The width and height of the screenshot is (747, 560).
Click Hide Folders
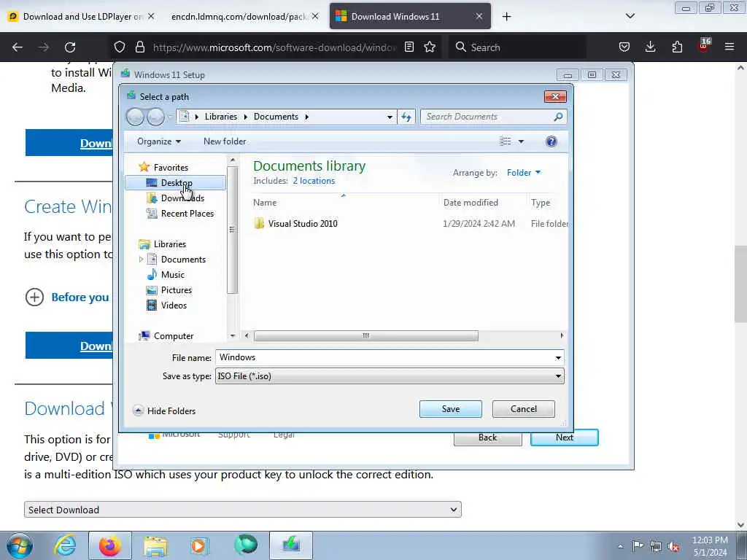tap(165, 411)
